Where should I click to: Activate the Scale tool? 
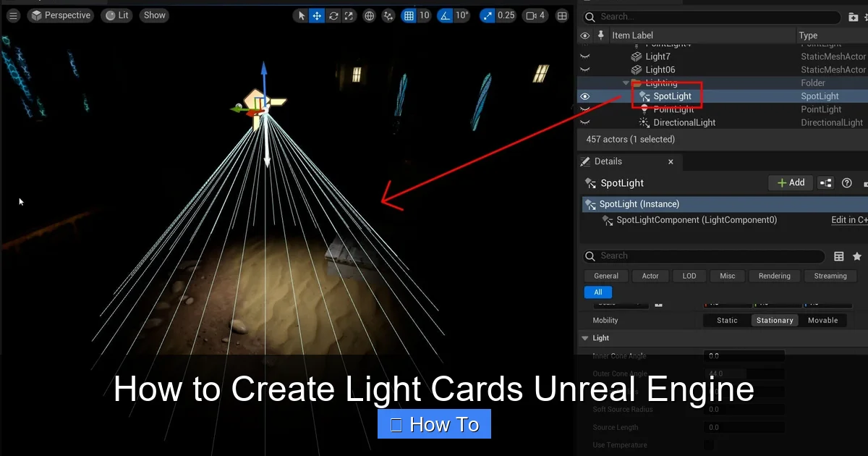coord(349,15)
